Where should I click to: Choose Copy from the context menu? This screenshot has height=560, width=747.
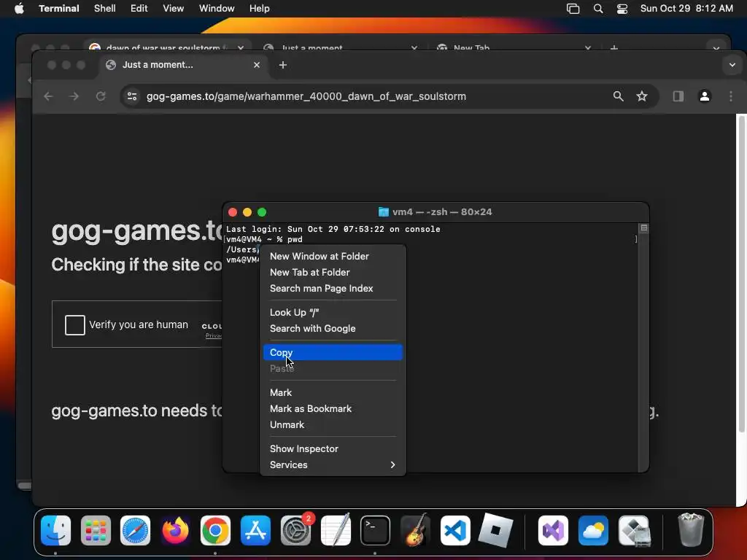point(333,352)
